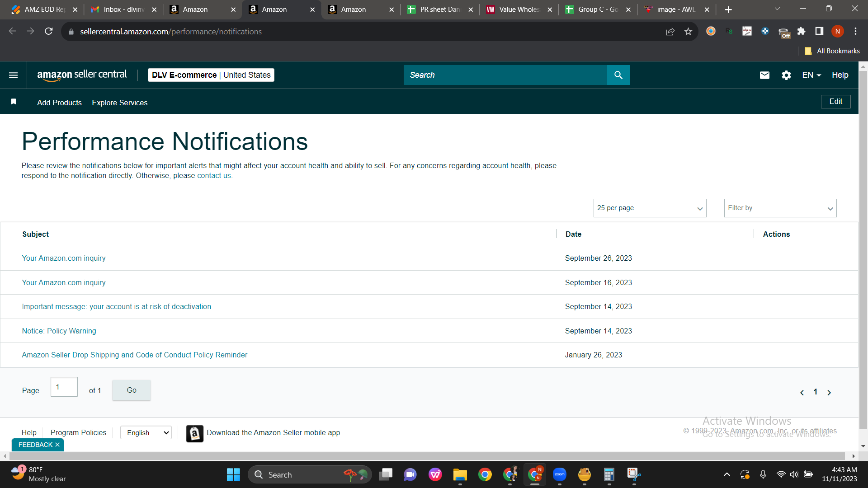This screenshot has height=488, width=868.
Task: Open Notice: Policy Warning notification
Action: [59, 331]
